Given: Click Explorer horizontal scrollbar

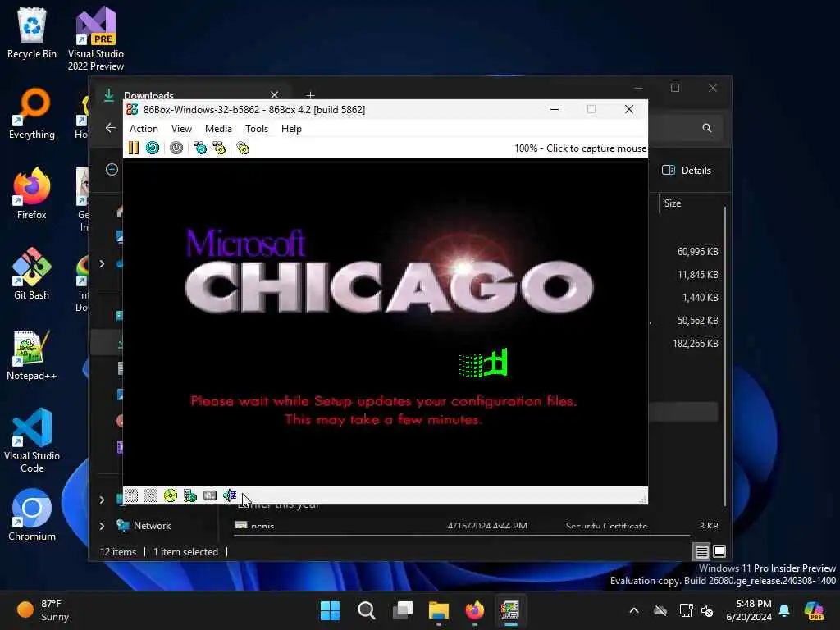Looking at the screenshot, I should point(462,535).
